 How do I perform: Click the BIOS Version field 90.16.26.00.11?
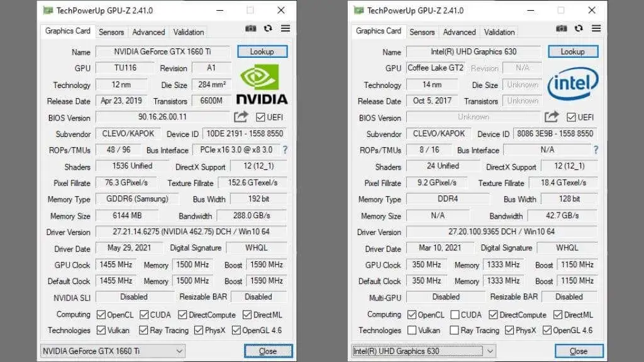[163, 117]
